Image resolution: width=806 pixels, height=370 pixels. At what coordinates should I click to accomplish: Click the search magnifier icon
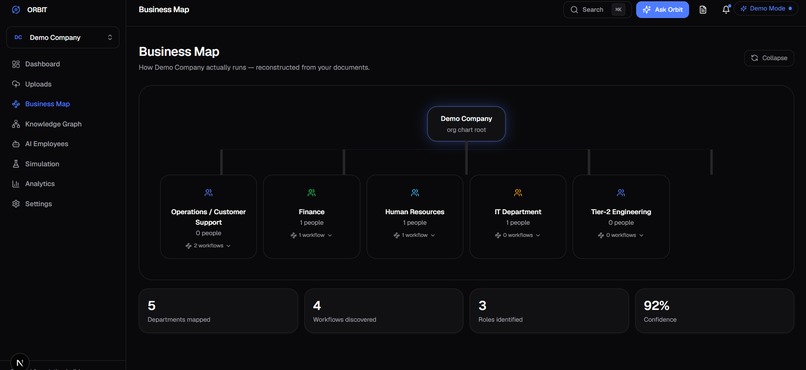(574, 10)
